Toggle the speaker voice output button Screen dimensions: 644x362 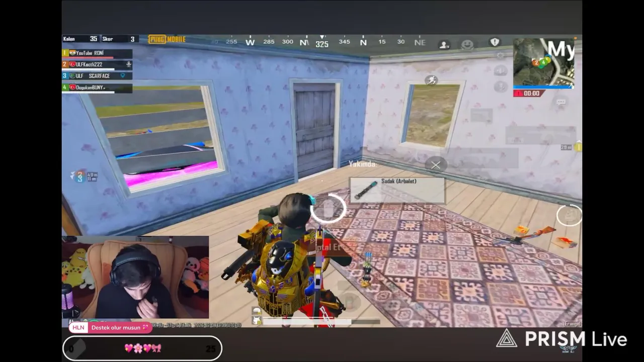point(501,71)
